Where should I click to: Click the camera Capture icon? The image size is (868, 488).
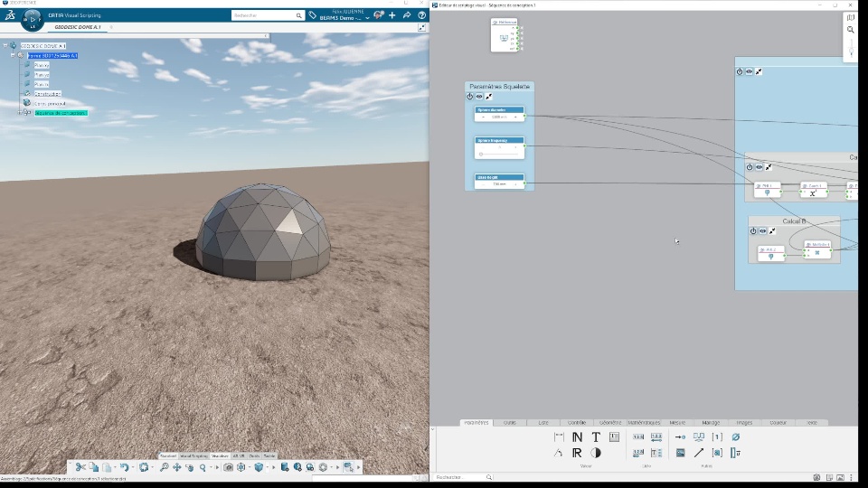click(x=228, y=467)
